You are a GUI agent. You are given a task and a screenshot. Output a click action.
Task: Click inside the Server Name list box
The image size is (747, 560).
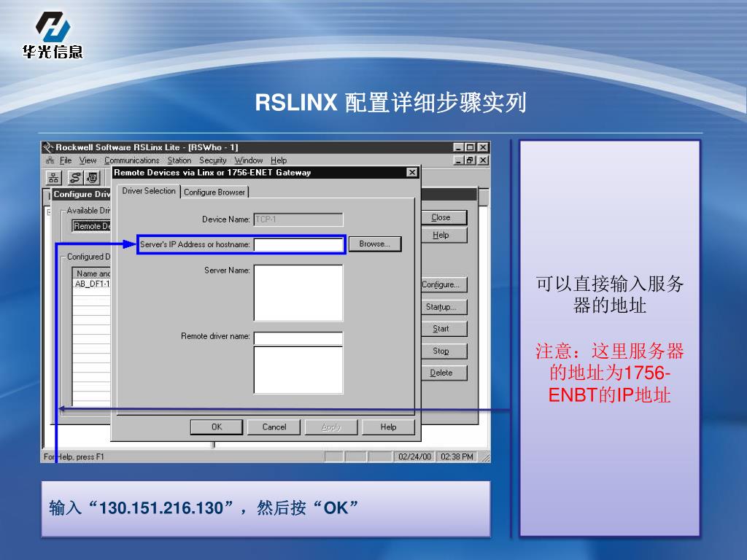[x=298, y=293]
